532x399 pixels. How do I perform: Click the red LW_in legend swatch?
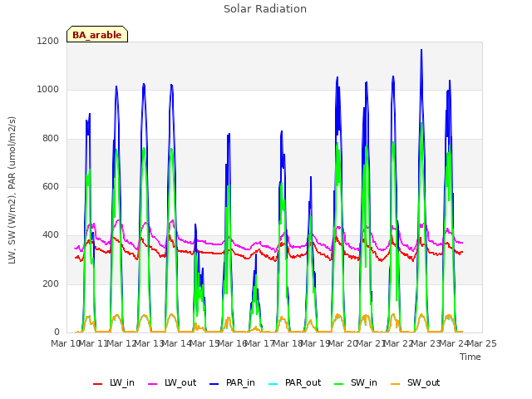(98, 384)
